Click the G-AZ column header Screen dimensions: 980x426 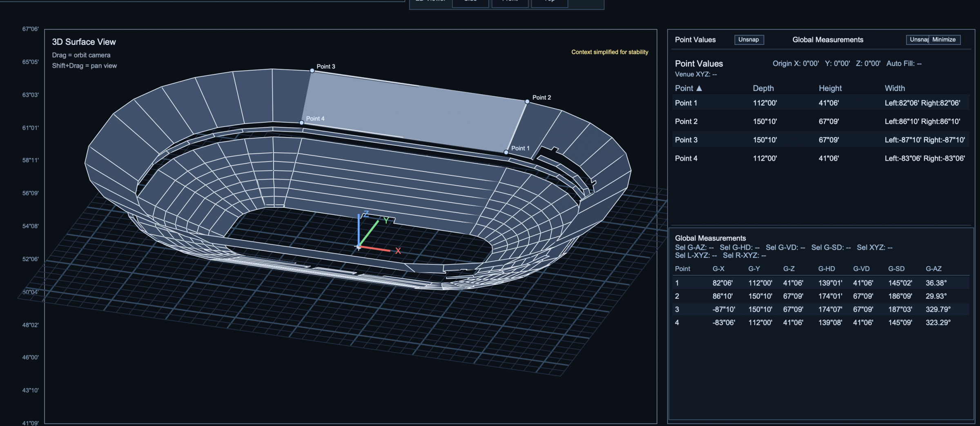(933, 268)
